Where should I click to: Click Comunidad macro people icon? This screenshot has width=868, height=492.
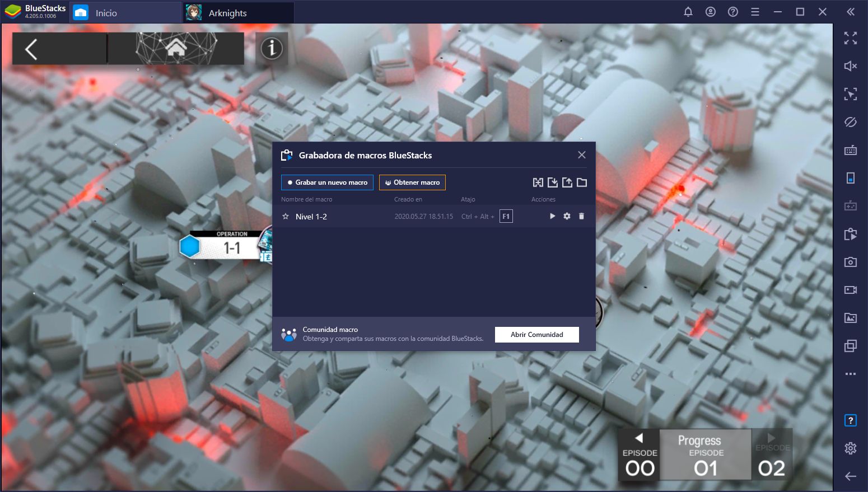288,335
